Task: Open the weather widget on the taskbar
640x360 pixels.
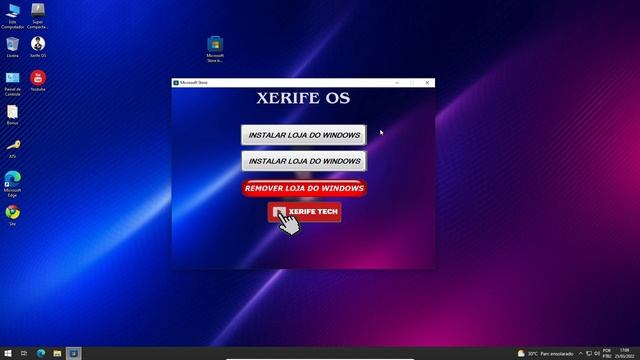Action: 545,353
